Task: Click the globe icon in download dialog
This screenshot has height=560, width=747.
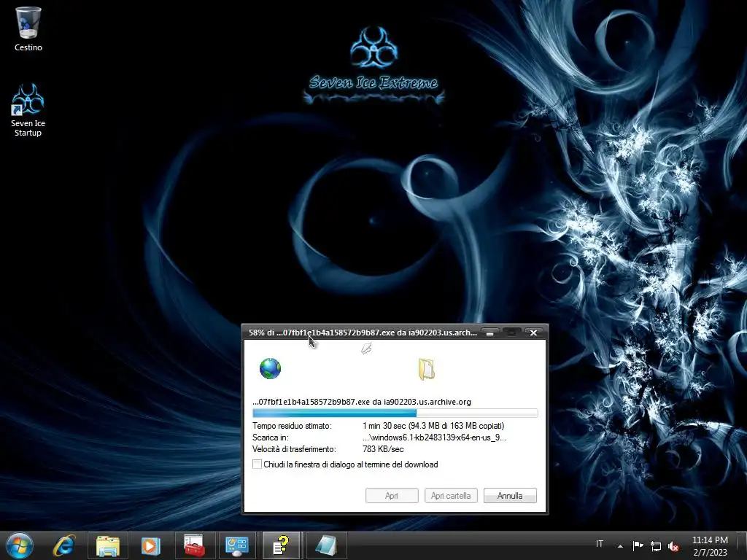Action: [270, 368]
